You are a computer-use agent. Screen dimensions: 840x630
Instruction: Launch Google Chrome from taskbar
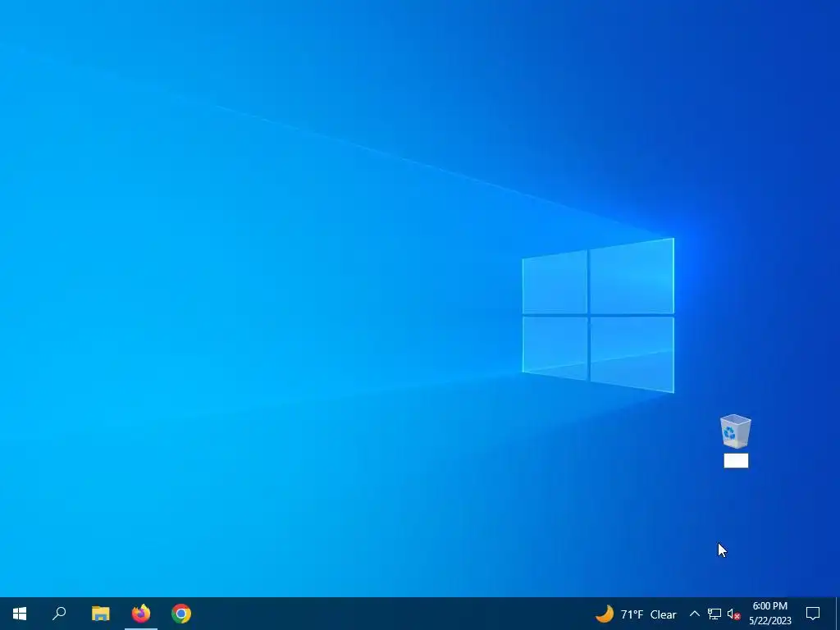point(181,614)
